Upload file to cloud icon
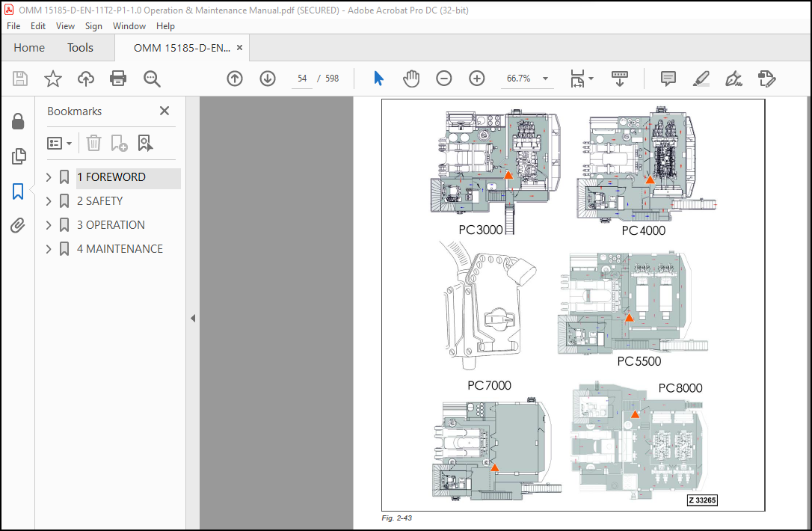The height and width of the screenshot is (531, 812). (86, 79)
